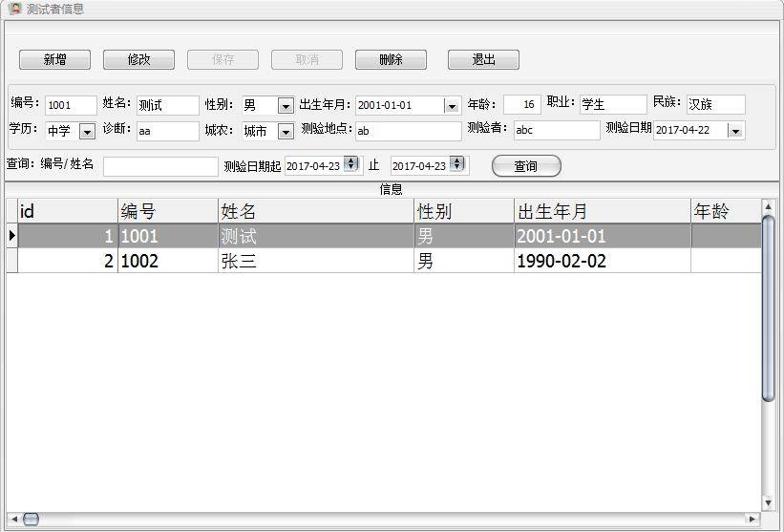The height and width of the screenshot is (532, 784).
Task: Focus the 民族 field containing 汉族
Action: click(x=716, y=104)
